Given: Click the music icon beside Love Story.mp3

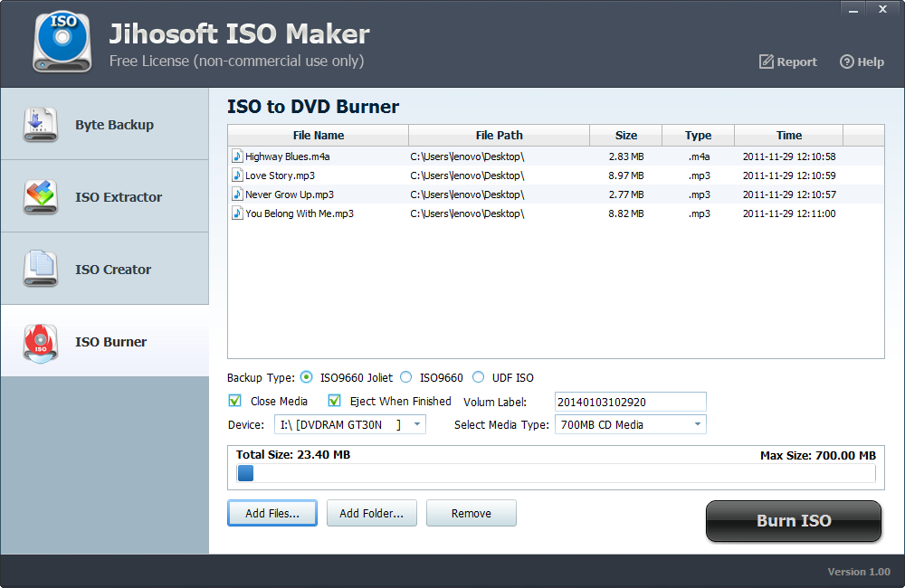Looking at the screenshot, I should [236, 175].
